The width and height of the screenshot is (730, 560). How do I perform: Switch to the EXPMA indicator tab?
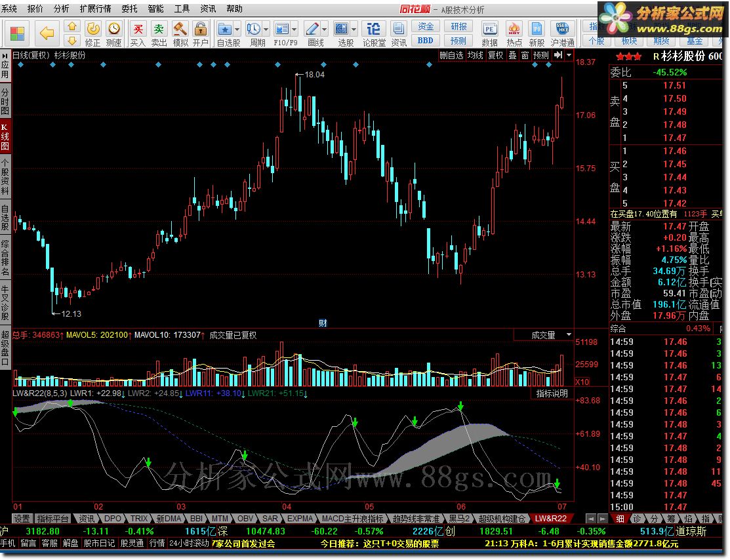point(300,519)
